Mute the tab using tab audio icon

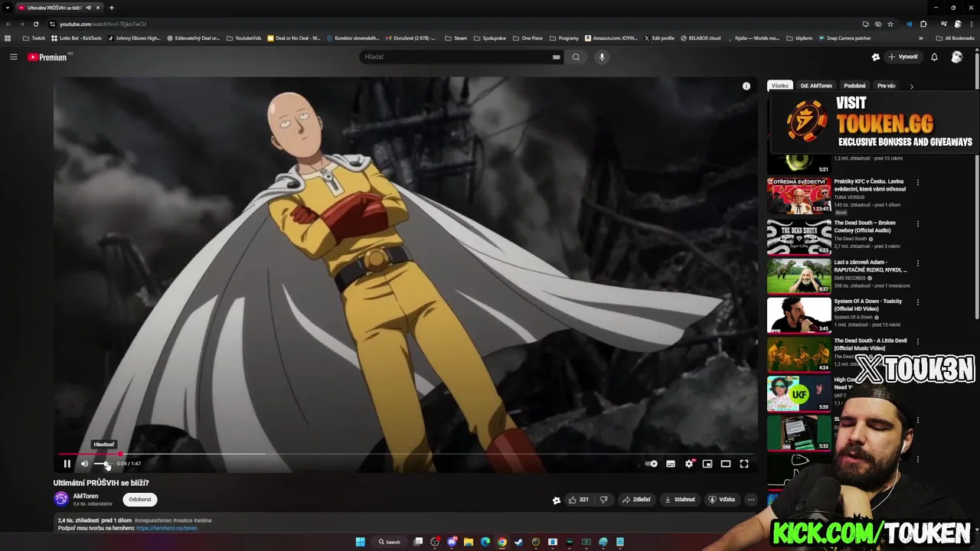(88, 8)
